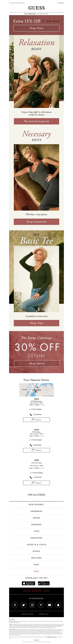Open the Privacy Policy footer link
Viewport: 73px width, 644px height.
pos(27,614)
